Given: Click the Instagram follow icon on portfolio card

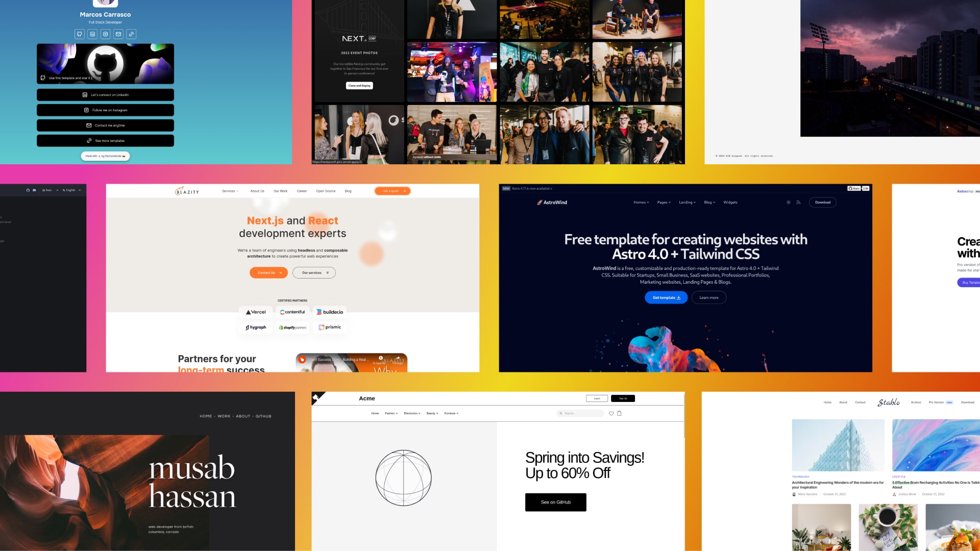Looking at the screenshot, I should click(104, 34).
